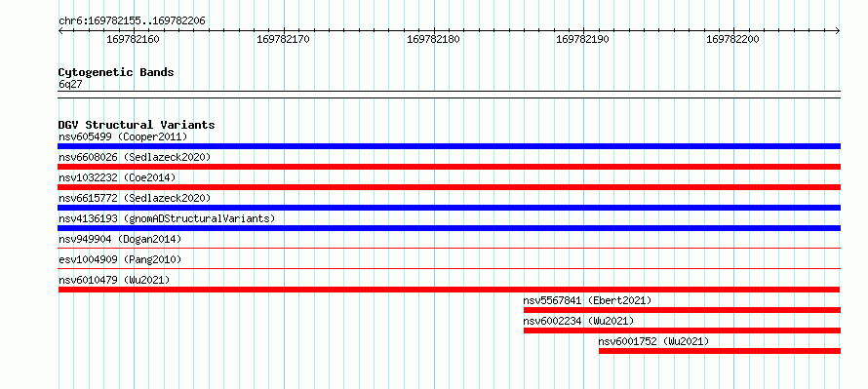Click ruler position 169782170
Image resolution: width=868 pixels, height=389 pixels.
click(x=284, y=39)
